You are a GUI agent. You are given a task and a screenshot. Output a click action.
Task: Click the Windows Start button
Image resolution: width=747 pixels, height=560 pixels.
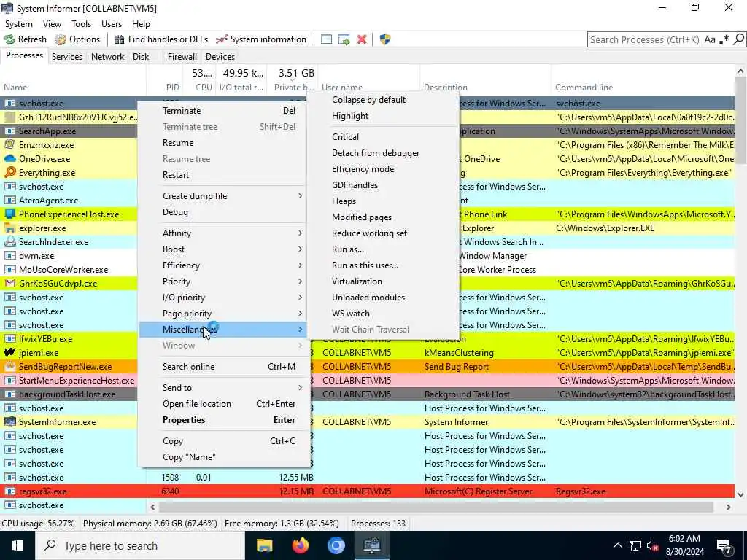coord(18,545)
